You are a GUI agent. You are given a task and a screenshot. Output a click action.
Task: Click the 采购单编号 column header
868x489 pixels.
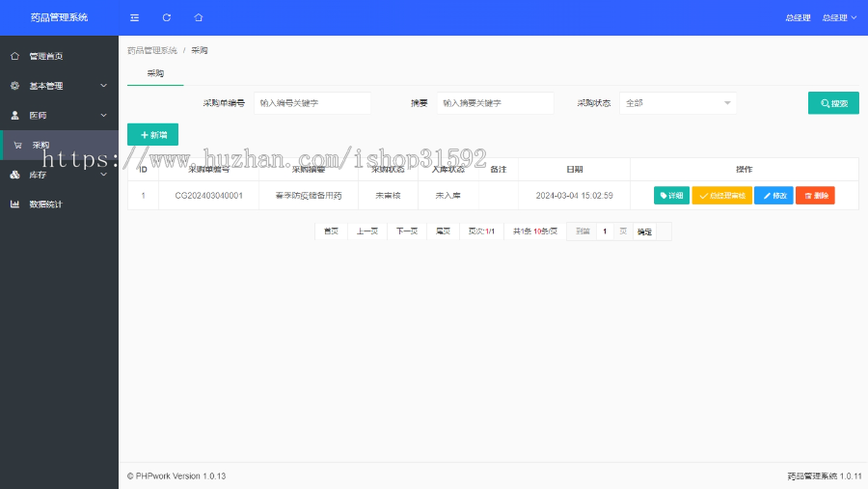point(208,170)
